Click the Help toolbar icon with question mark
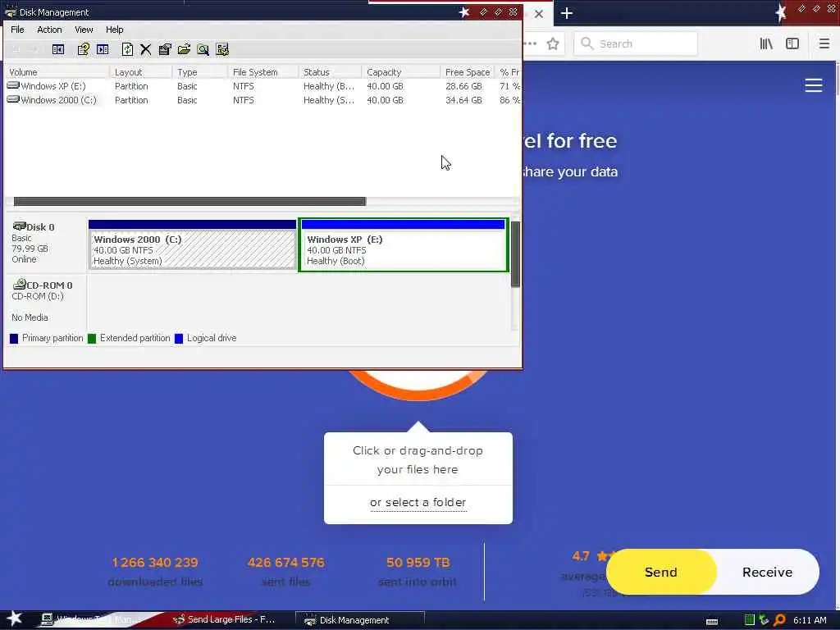Image resolution: width=840 pixels, height=630 pixels. click(x=83, y=49)
